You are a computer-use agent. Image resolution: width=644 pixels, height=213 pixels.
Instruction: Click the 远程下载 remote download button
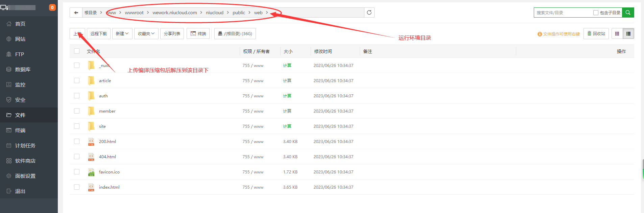[x=98, y=34]
